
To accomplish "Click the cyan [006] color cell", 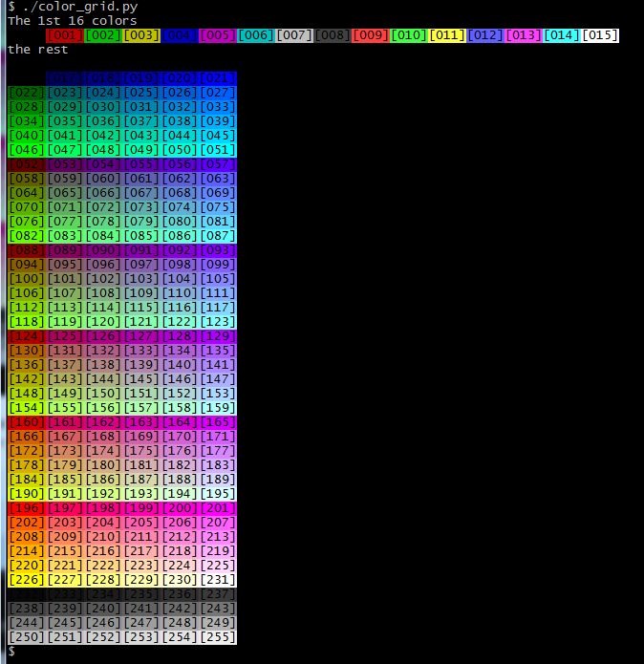I will pyautogui.click(x=256, y=35).
